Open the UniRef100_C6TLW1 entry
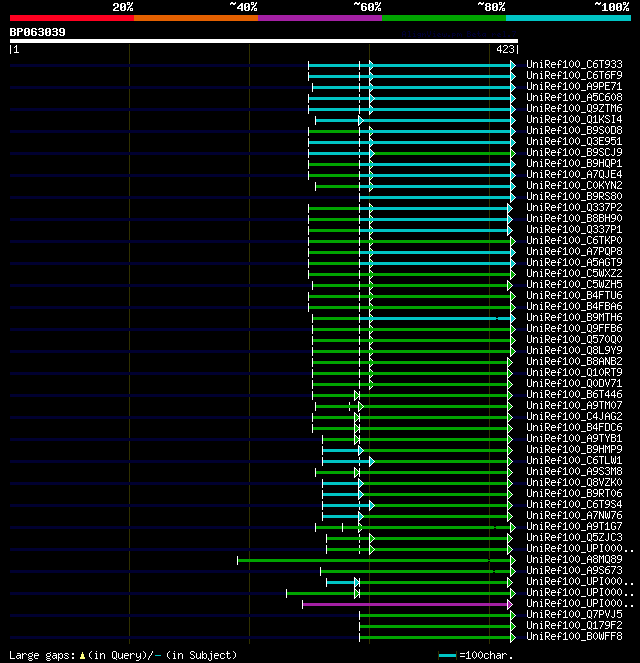The image size is (640, 663). pos(574,460)
